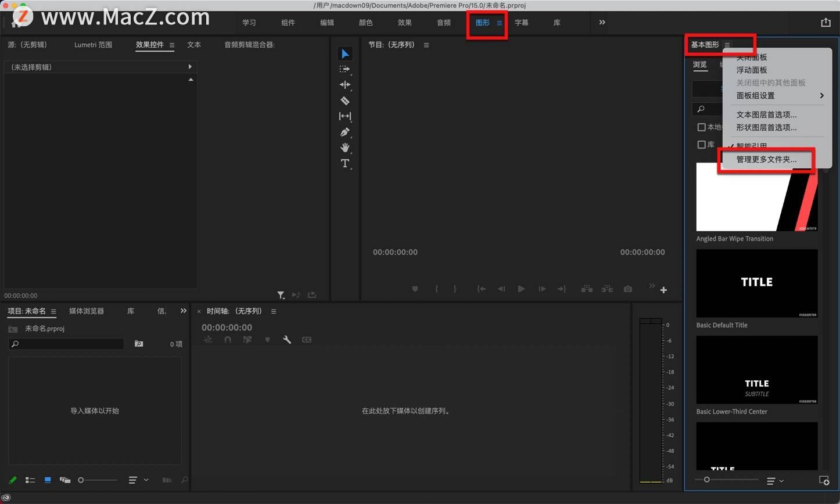The width and height of the screenshot is (840, 504).
Task: Click the Add Marker button in Program monitor
Action: (x=415, y=289)
